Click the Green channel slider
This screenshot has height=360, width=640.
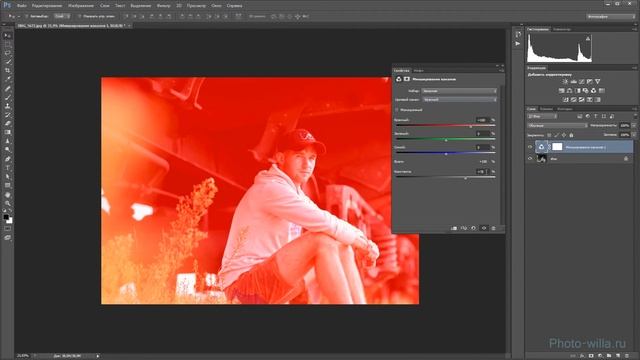[446, 140]
